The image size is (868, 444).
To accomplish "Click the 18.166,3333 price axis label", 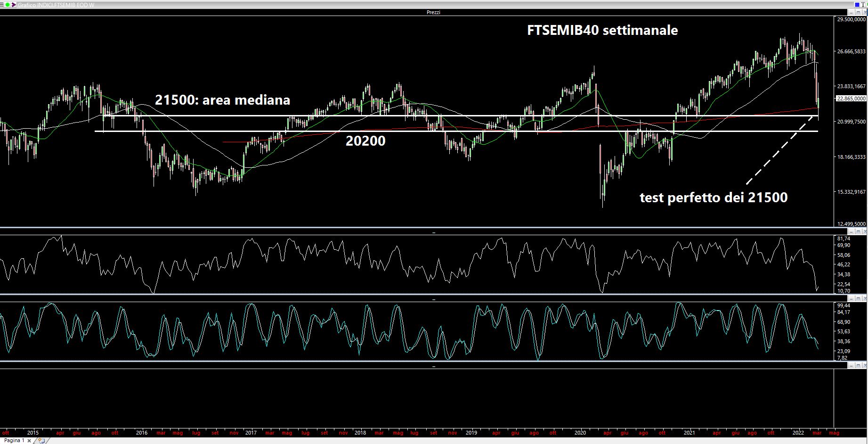I will coord(852,157).
